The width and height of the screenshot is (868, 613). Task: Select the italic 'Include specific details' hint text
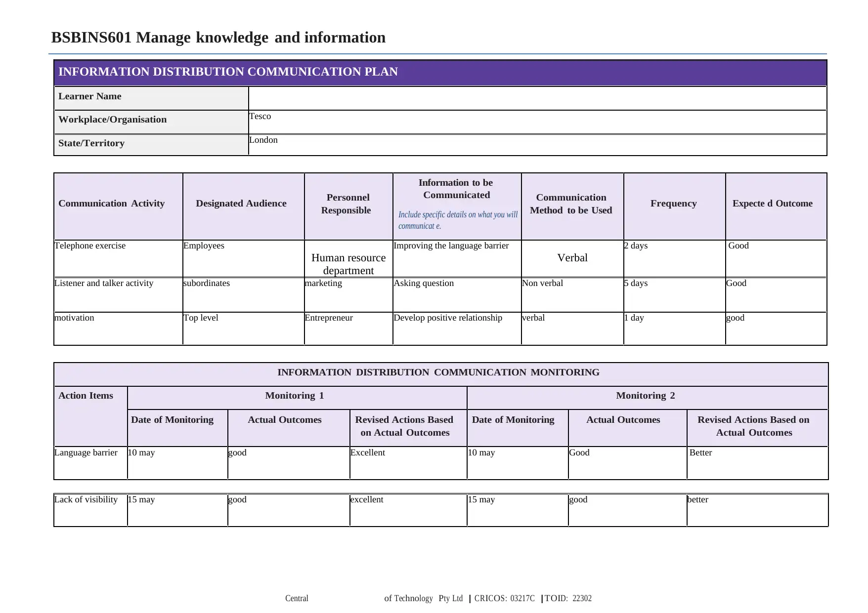pyautogui.click(x=458, y=220)
